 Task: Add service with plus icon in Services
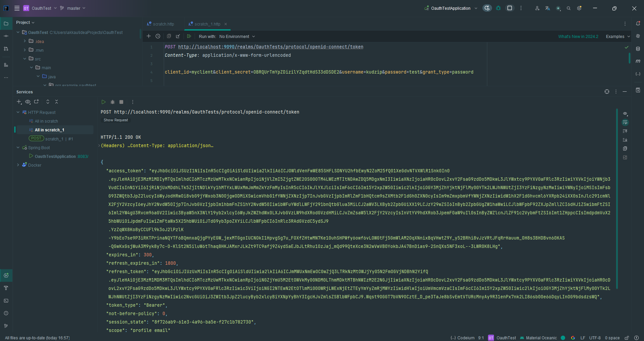tap(19, 101)
